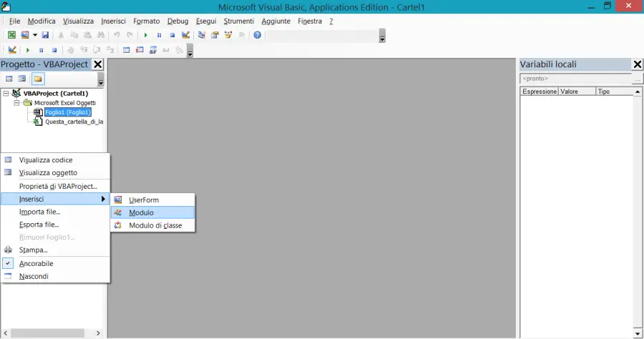Screen dimensions: 644x339
Task: Close the Progetto - VBAProject panel
Action: [x=98, y=64]
